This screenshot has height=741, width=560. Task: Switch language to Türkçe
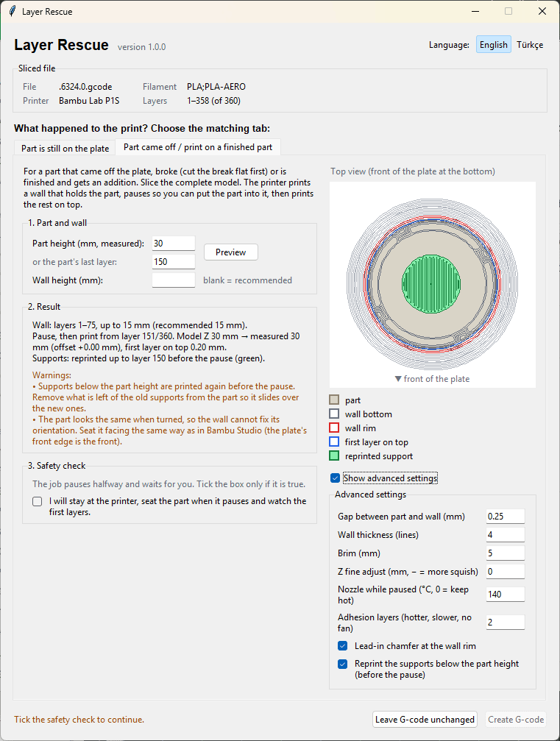coord(530,44)
